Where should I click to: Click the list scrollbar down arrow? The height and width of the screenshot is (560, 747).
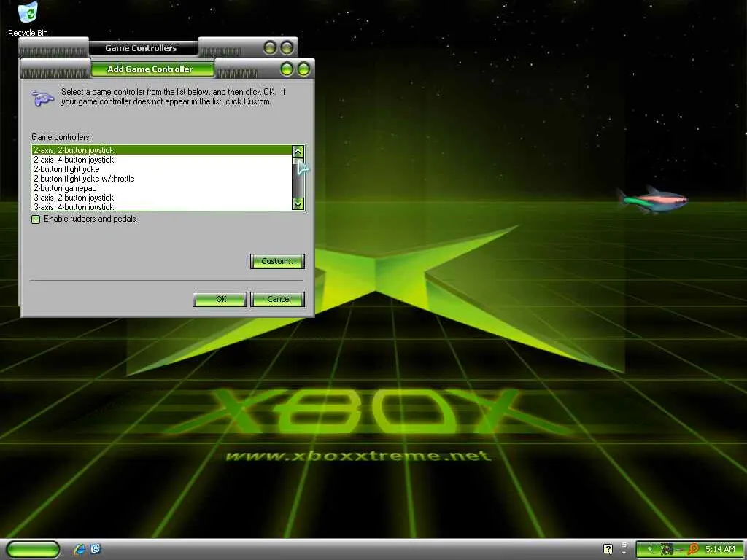click(x=298, y=204)
